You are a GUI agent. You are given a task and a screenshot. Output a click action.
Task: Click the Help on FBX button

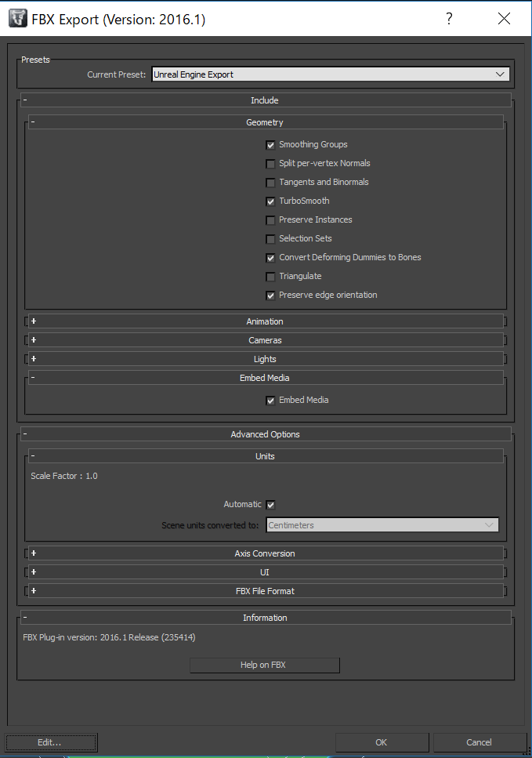(264, 666)
